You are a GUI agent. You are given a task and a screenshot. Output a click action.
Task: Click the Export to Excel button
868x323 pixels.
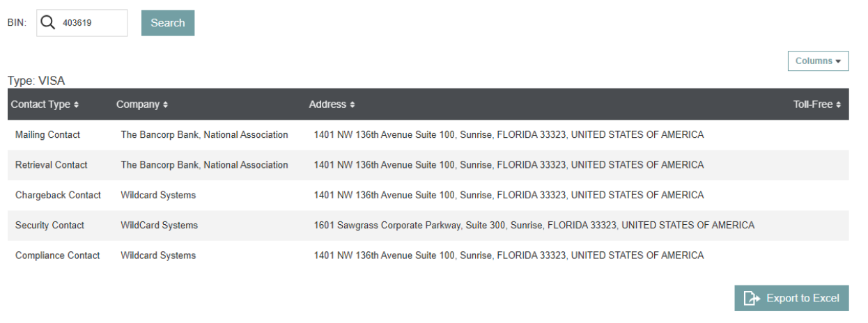(x=791, y=298)
